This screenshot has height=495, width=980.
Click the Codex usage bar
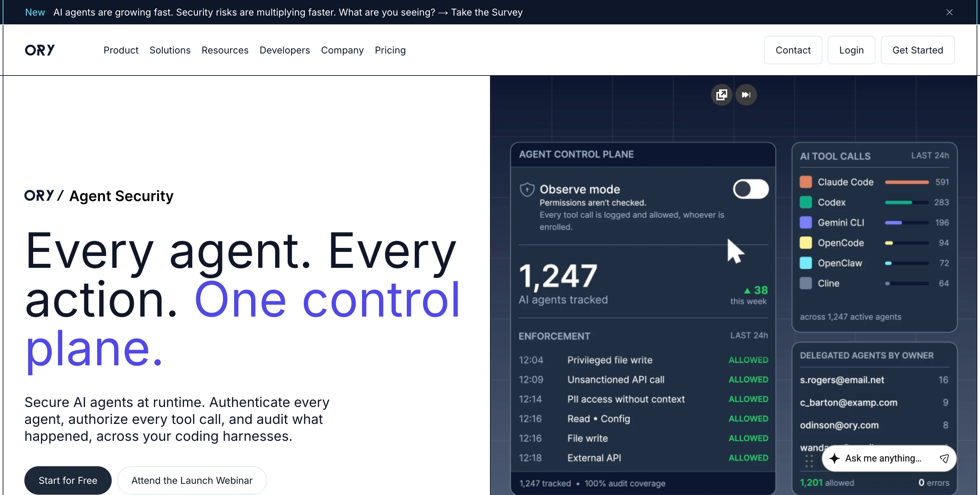pos(907,202)
